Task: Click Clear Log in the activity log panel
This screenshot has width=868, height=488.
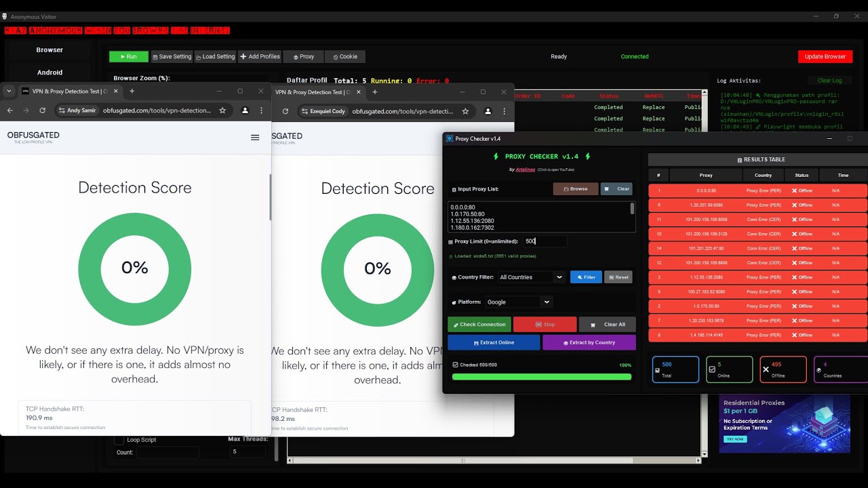Action: pyautogui.click(x=829, y=81)
